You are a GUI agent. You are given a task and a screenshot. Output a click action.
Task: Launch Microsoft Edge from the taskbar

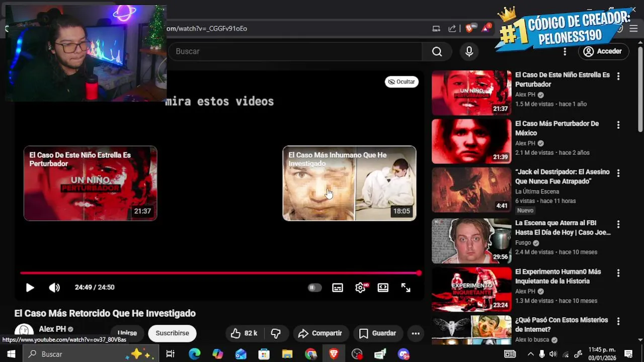coord(194,354)
